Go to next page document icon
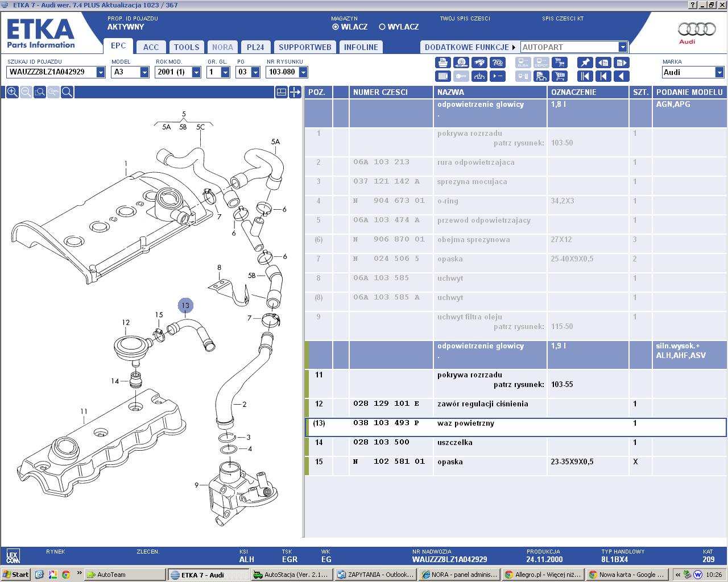 (621, 63)
